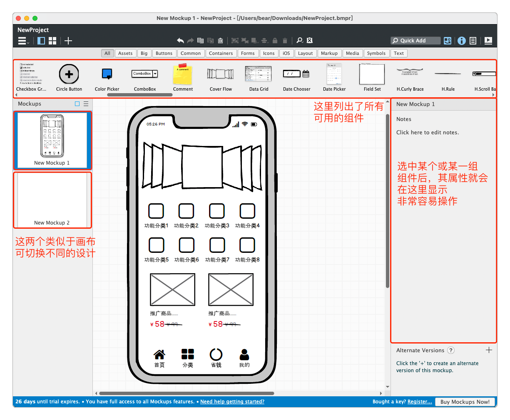Click the canvas horizontal scrollbar
Viewport: 510px width, 420px height.
187,393
